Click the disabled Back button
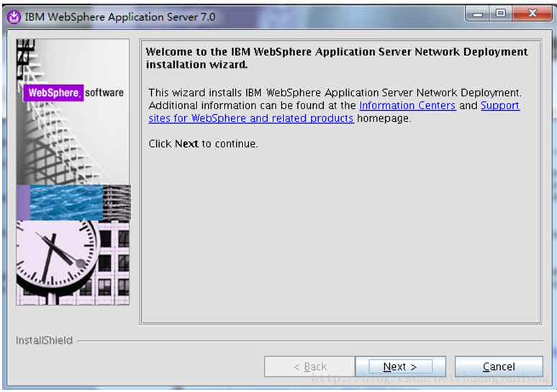The height and width of the screenshot is (392, 557). pos(309,366)
